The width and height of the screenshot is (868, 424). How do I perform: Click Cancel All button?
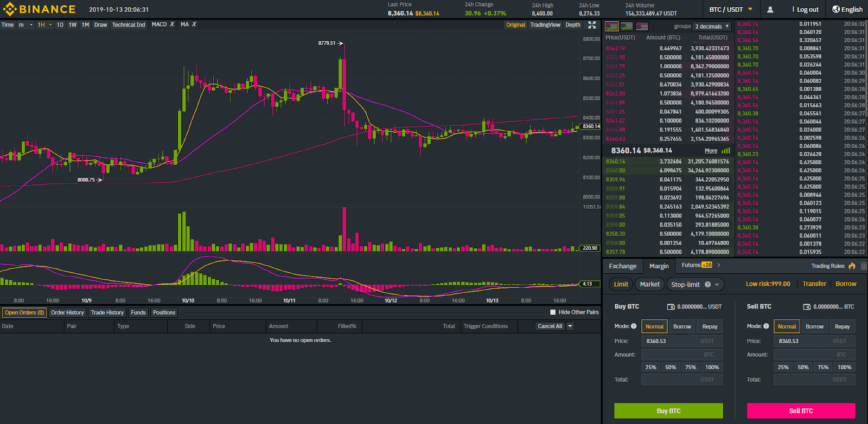point(550,326)
